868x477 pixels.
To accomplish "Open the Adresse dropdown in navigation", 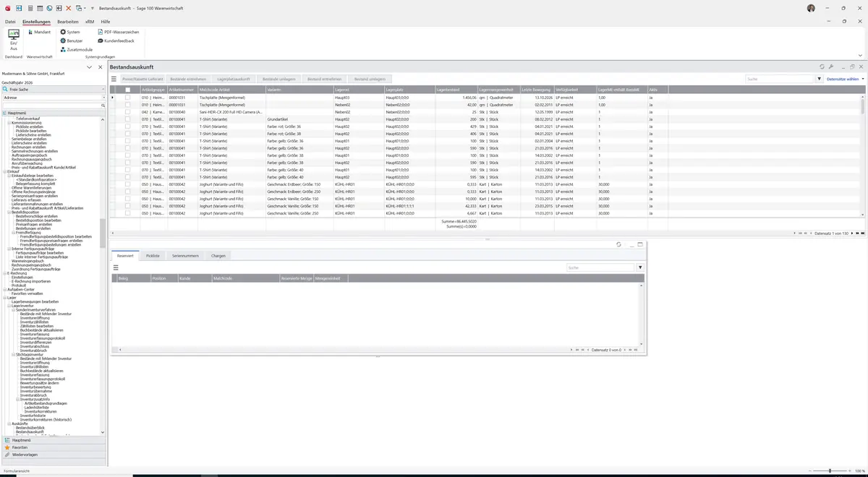I will pos(103,97).
